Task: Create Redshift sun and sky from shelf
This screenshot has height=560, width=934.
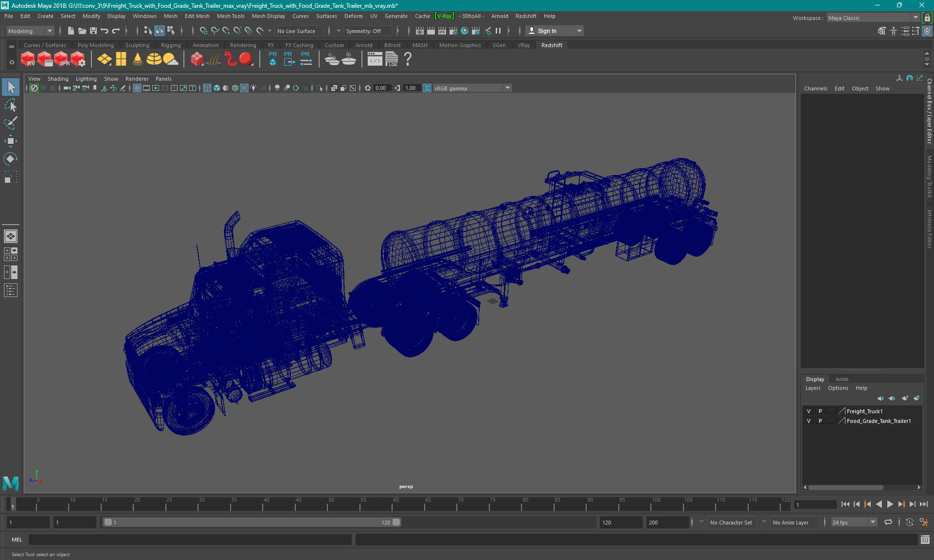Action: [170, 59]
